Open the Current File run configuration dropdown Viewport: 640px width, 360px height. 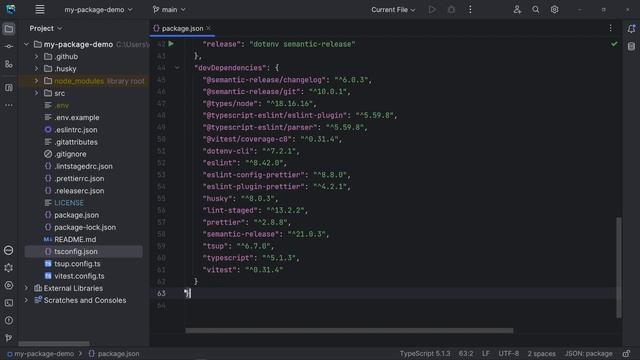point(393,9)
